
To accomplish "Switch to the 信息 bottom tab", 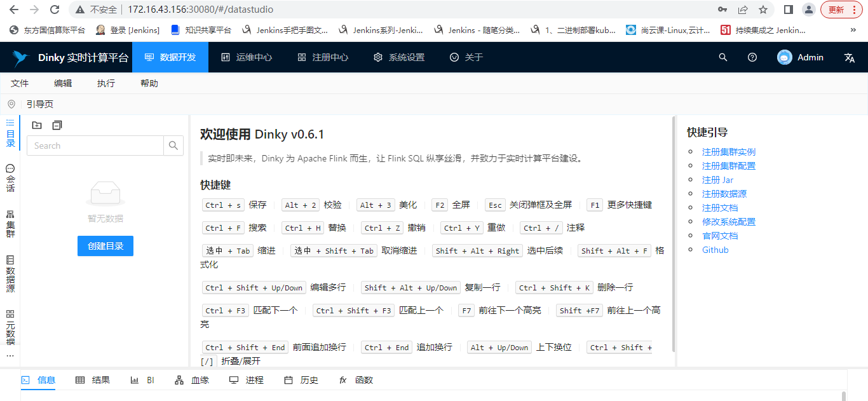I will (x=39, y=380).
